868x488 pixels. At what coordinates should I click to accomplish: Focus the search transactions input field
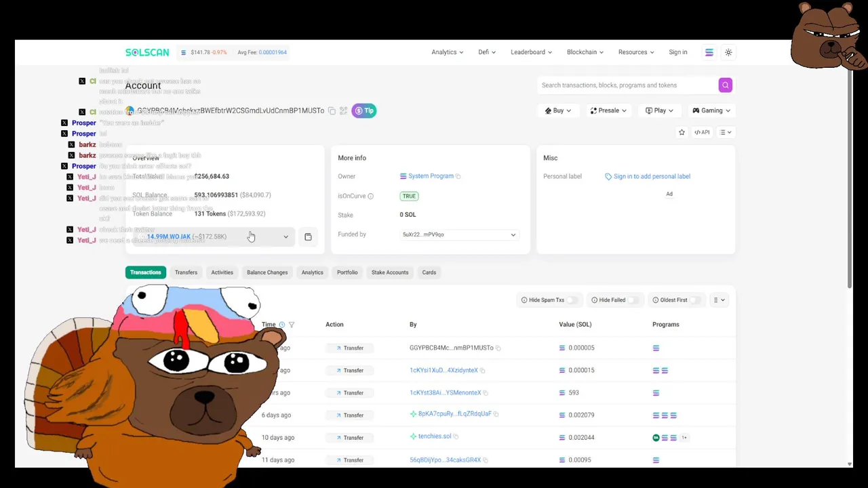pos(627,85)
